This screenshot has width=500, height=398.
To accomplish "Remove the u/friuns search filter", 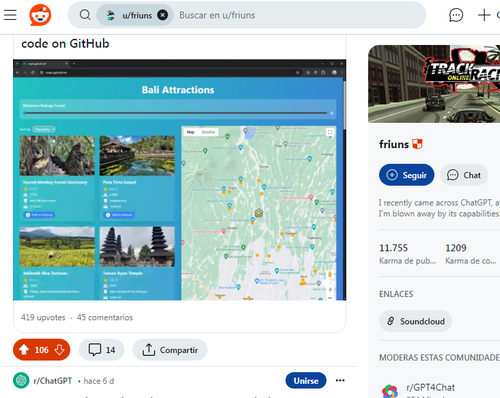I will click(162, 15).
